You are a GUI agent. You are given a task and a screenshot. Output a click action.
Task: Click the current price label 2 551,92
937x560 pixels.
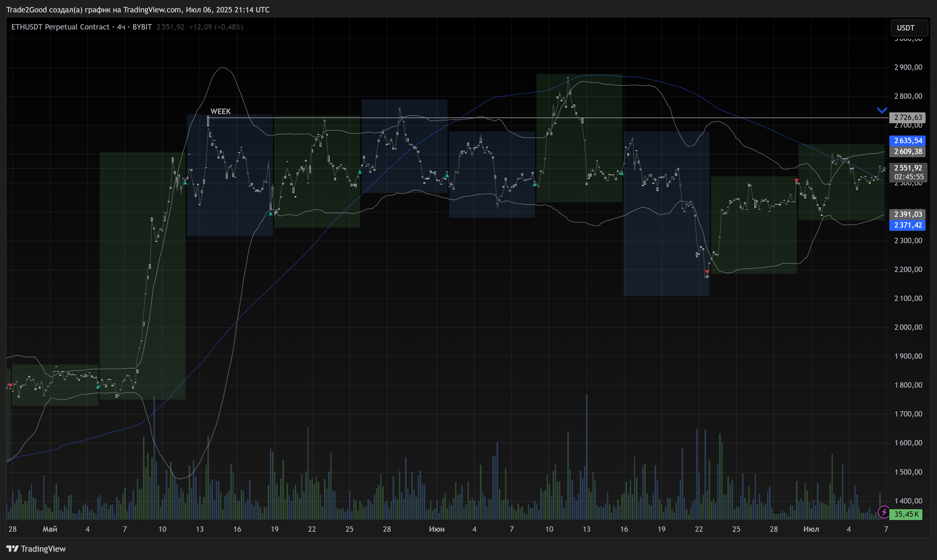pos(907,168)
